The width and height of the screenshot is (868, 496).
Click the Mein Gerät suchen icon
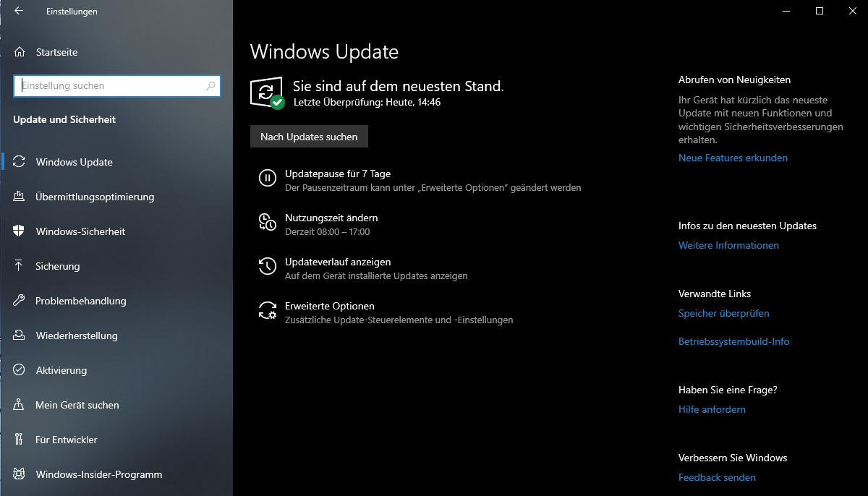[20, 405]
